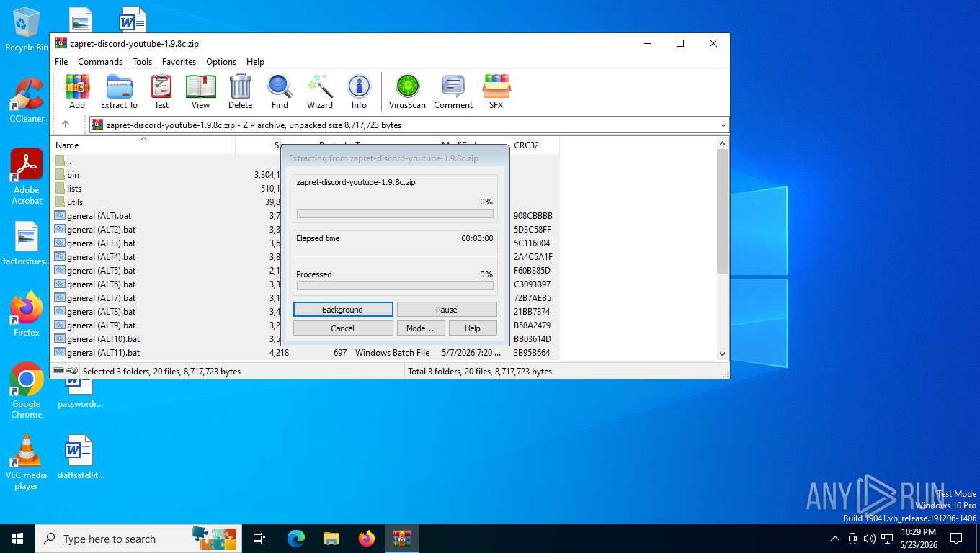This screenshot has height=553, width=980.
Task: Select the Google Chrome desktop shortcut
Action: point(27,390)
